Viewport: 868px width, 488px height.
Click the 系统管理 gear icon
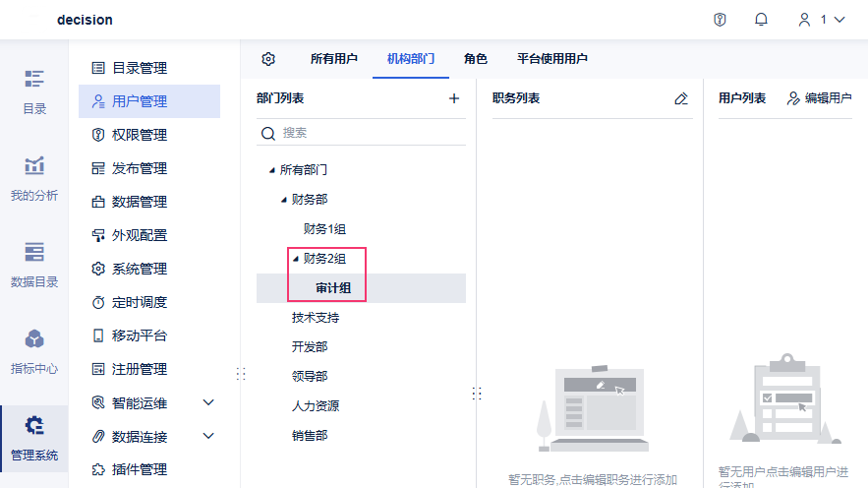[x=98, y=269]
